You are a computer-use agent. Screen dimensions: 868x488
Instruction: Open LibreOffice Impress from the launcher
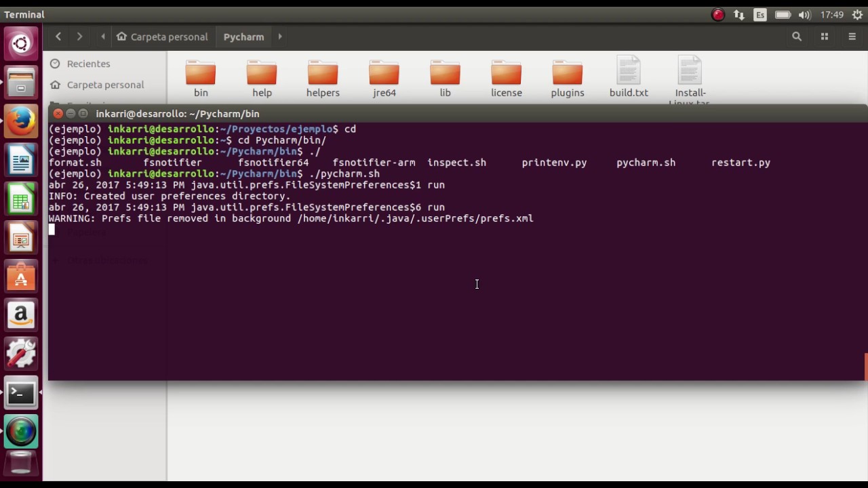[21, 239]
